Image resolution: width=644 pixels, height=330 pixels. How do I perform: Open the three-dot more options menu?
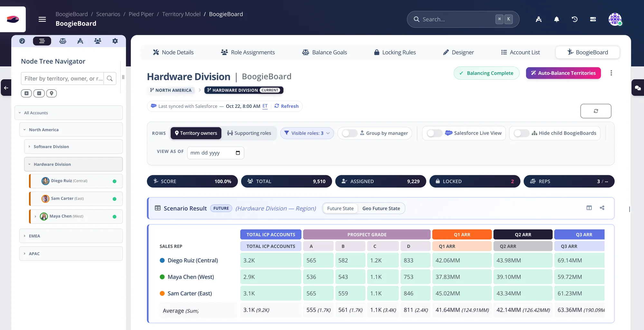[x=611, y=73]
